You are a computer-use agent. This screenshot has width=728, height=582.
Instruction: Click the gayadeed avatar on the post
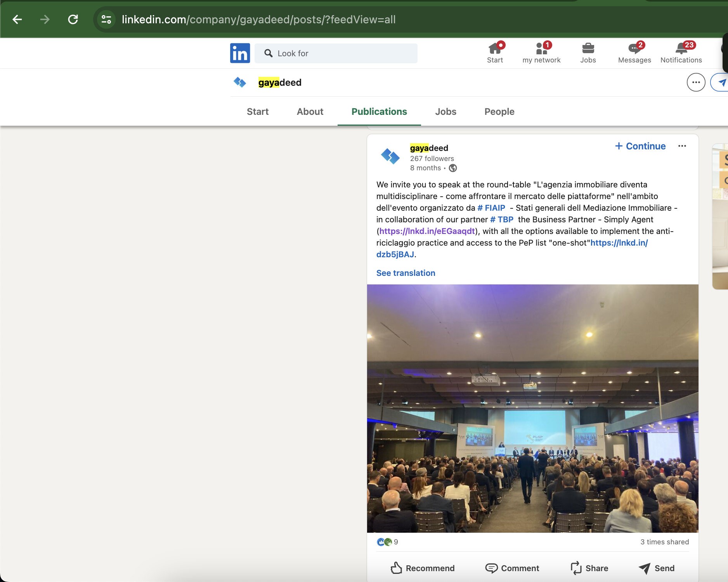pyautogui.click(x=390, y=156)
